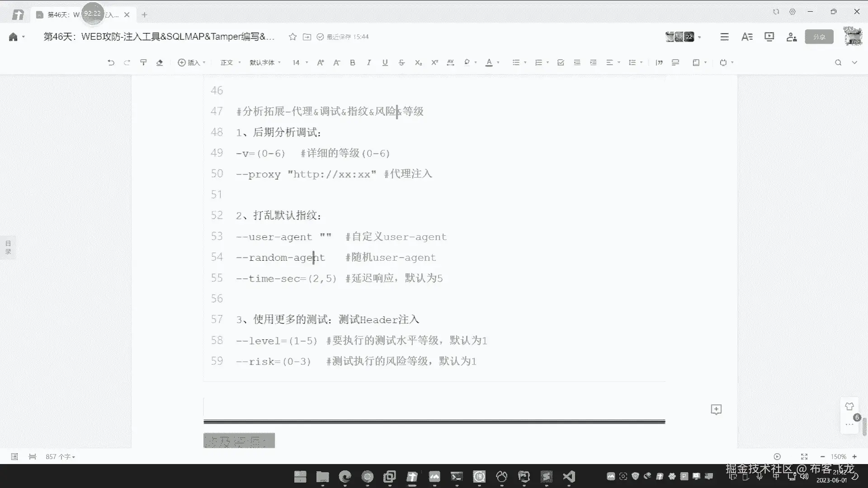
Task: Open the 目录 outline side panel
Action: 8,247
